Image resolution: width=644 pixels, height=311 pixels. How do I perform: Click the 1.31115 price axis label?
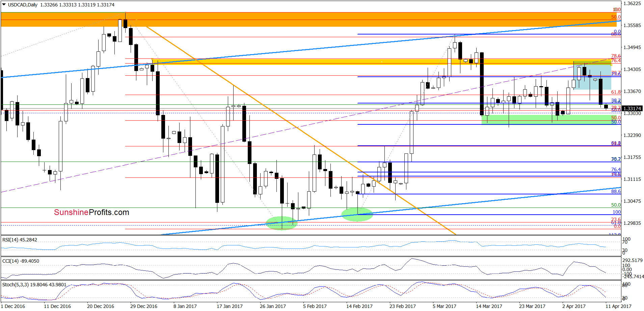click(632, 179)
